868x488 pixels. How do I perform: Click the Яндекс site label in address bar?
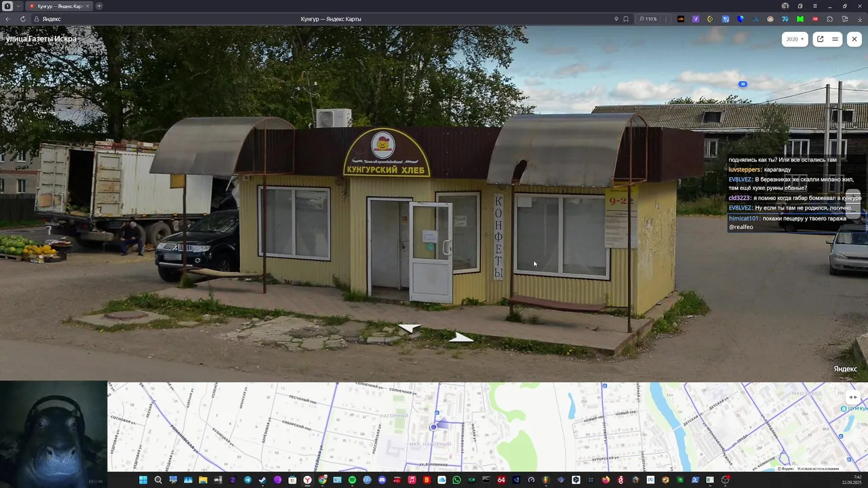52,19
